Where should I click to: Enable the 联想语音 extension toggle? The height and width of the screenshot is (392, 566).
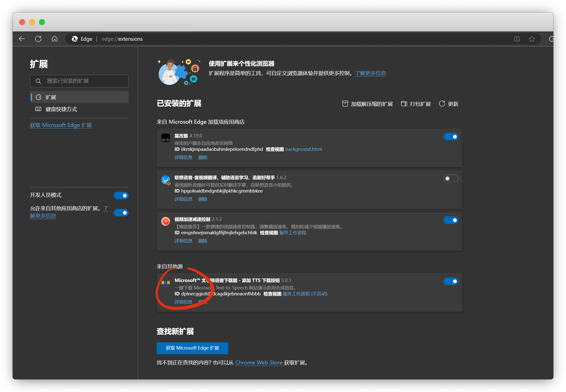pos(451,178)
